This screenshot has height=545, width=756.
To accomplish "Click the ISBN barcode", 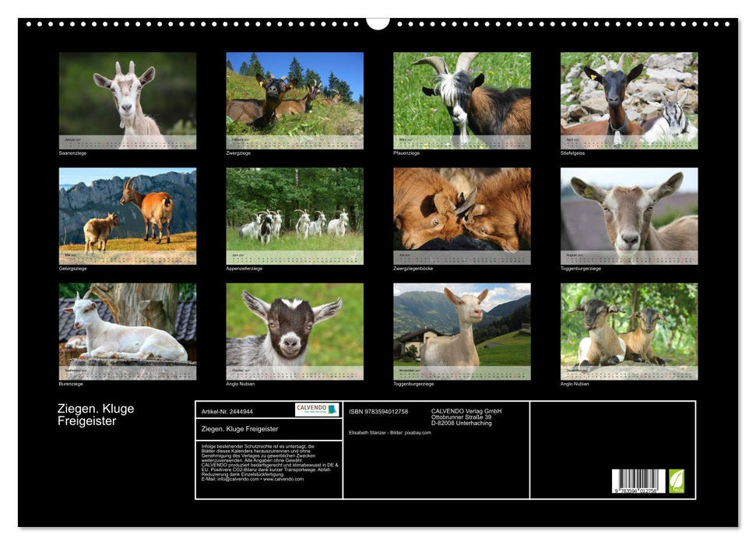I will pos(638,481).
